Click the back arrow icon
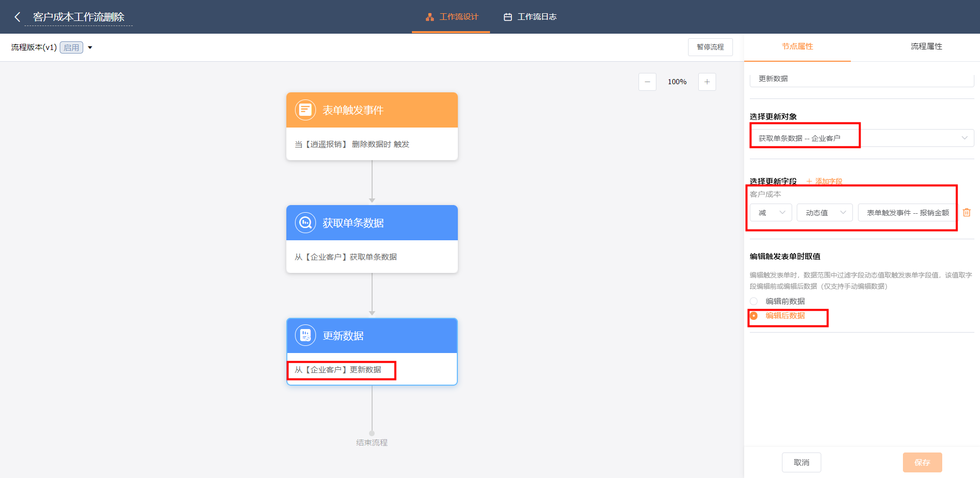Image resolution: width=980 pixels, height=478 pixels. pos(17,17)
